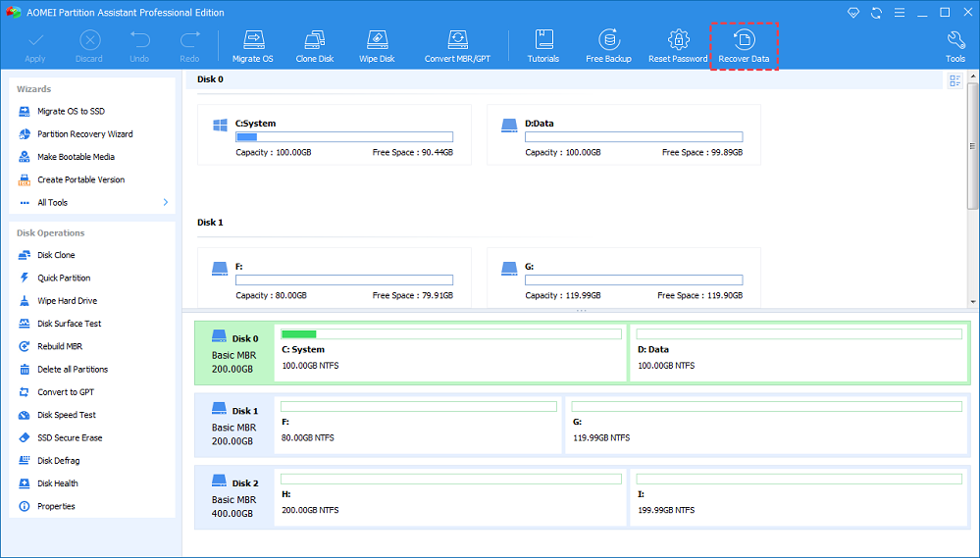Click the vertical scrollbar of the disk list
This screenshot has width=980, height=558.
[x=972, y=146]
